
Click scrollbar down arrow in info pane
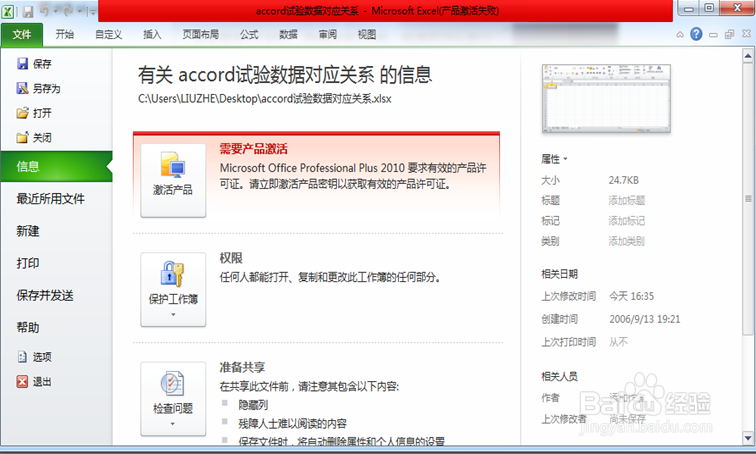(748, 438)
